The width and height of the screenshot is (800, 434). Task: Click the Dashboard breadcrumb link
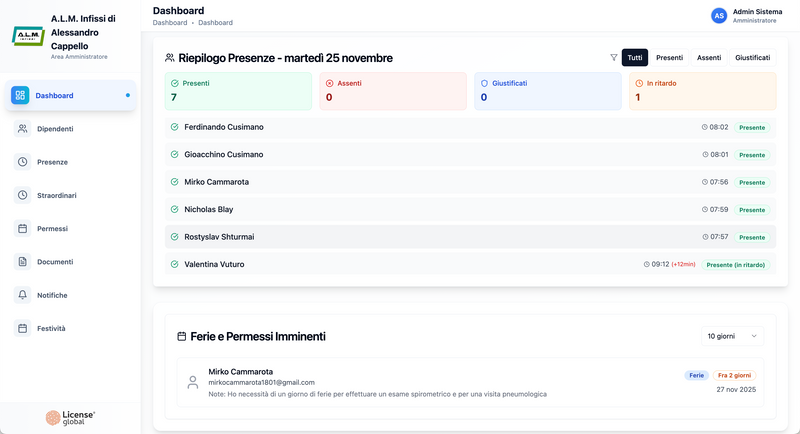[170, 22]
